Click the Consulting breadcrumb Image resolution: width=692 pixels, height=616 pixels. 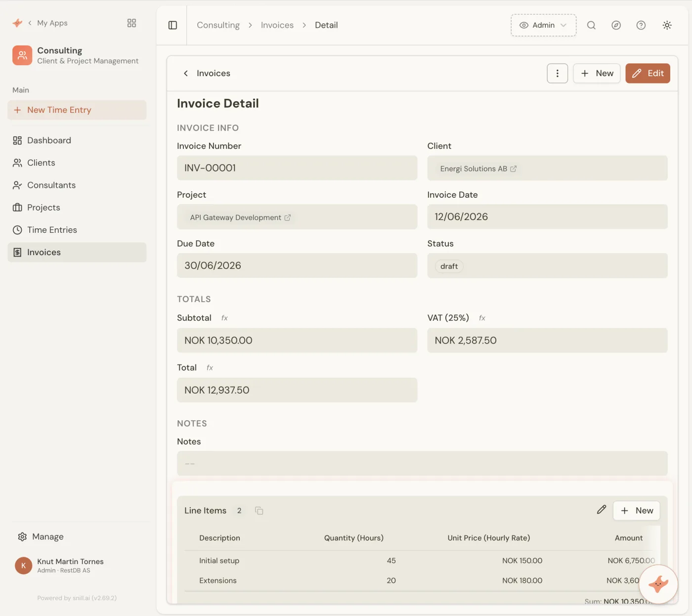click(218, 25)
